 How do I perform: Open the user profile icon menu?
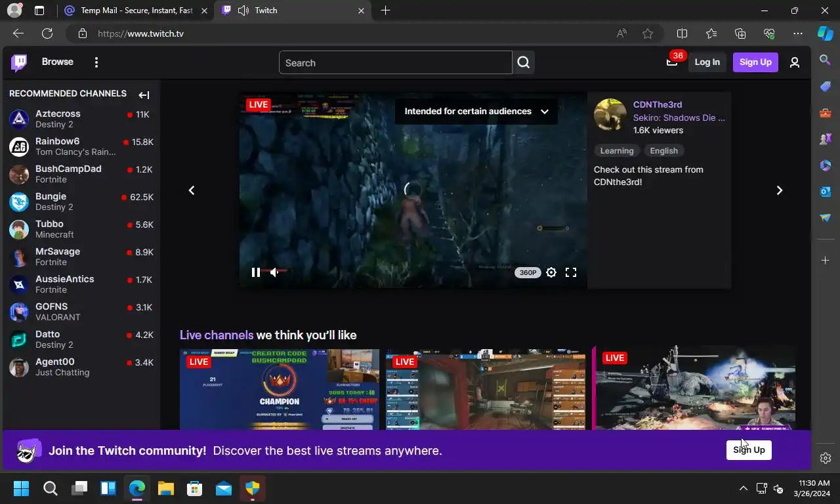(795, 62)
